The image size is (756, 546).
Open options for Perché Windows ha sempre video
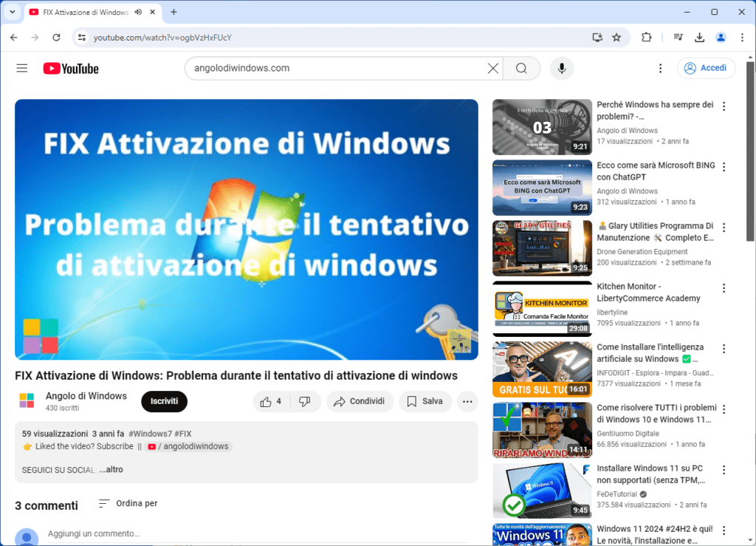click(x=724, y=106)
